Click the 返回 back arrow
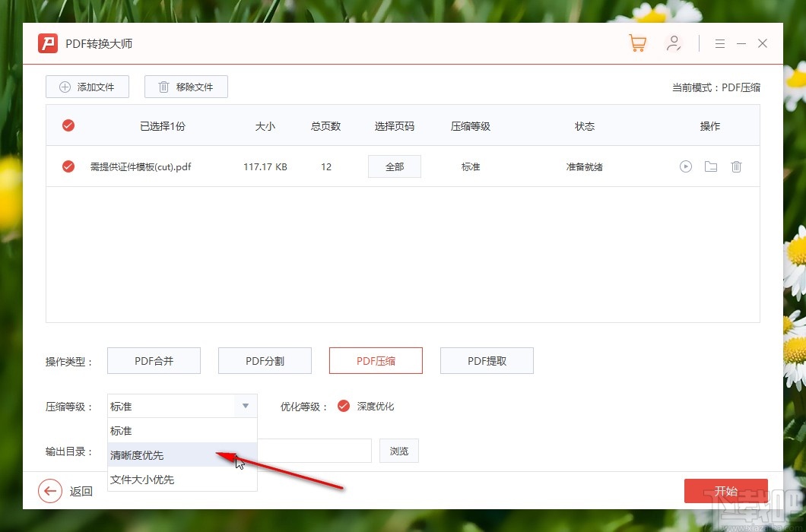Viewport: 806px width, 532px height. click(50, 491)
